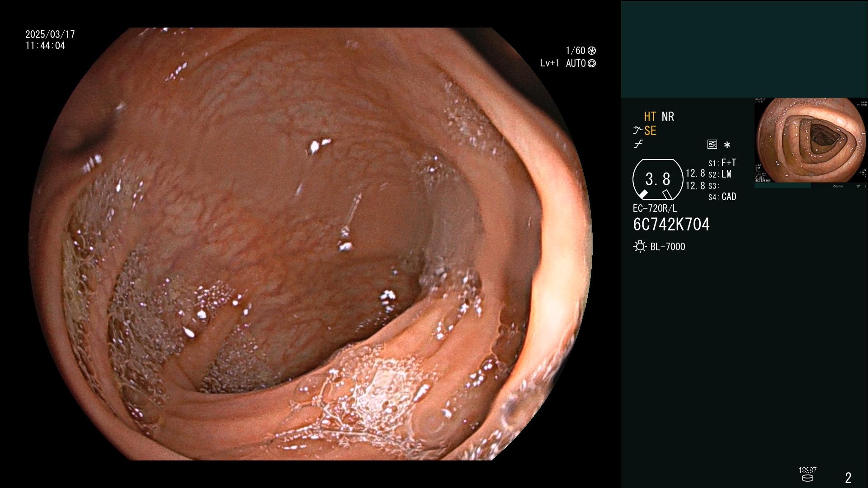Click the light source lamp icon beside BL-7000
Image resolution: width=868 pixels, height=488 pixels.
(640, 247)
